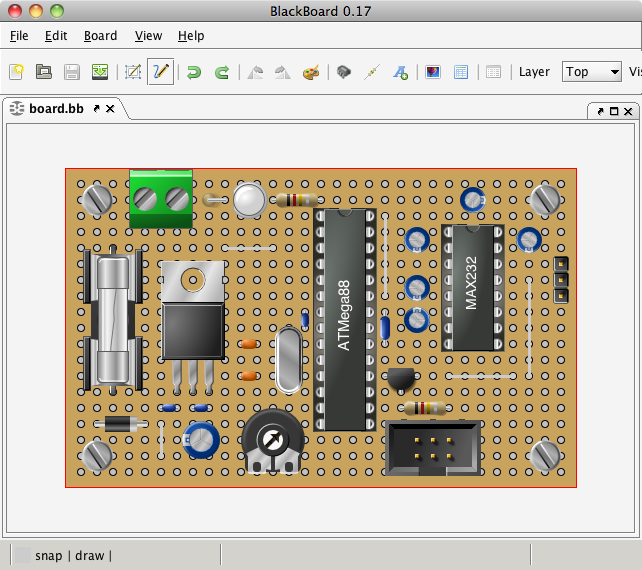Select the ATMega88 chip on the board
The image size is (642, 570).
[345, 320]
